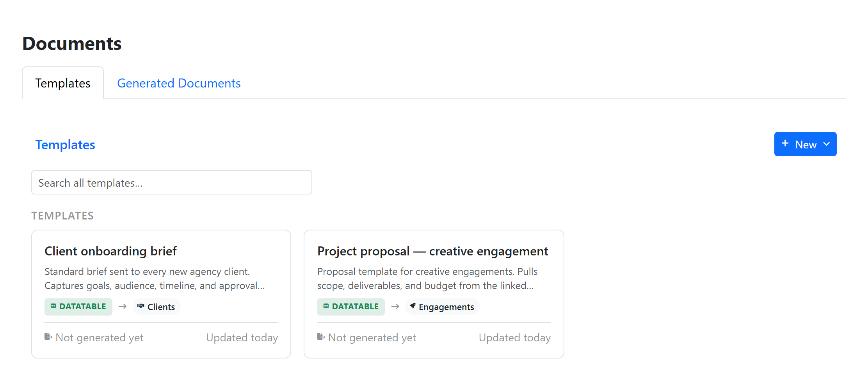Click the plus icon on New button
This screenshot has height=371, width=868.
(785, 144)
